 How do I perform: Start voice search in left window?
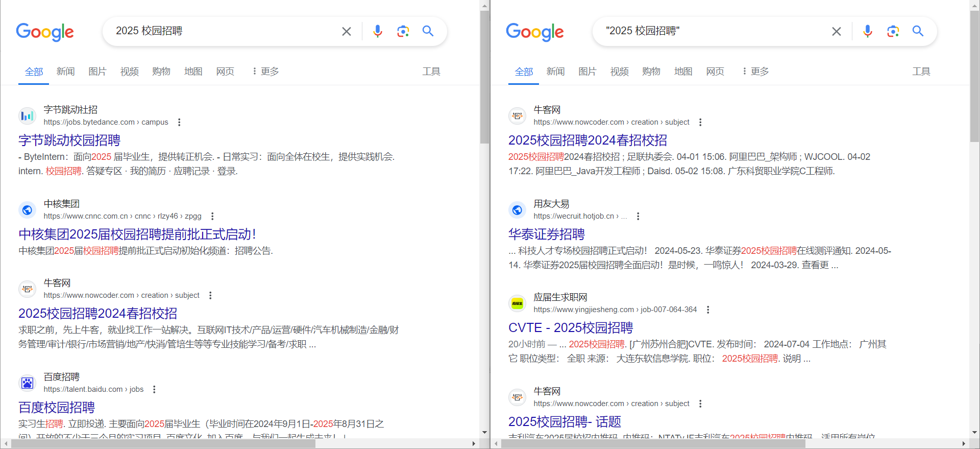[x=378, y=32]
